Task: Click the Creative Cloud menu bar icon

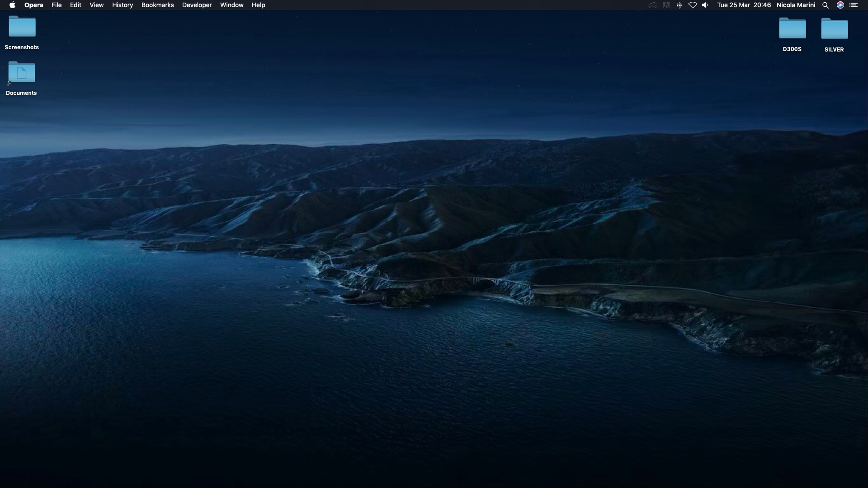Action: tap(653, 5)
